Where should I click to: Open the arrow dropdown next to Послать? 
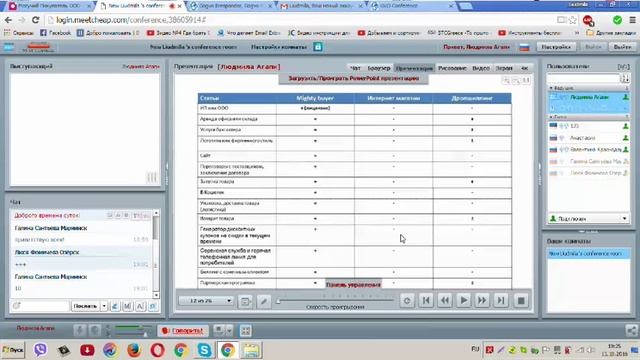104,306
